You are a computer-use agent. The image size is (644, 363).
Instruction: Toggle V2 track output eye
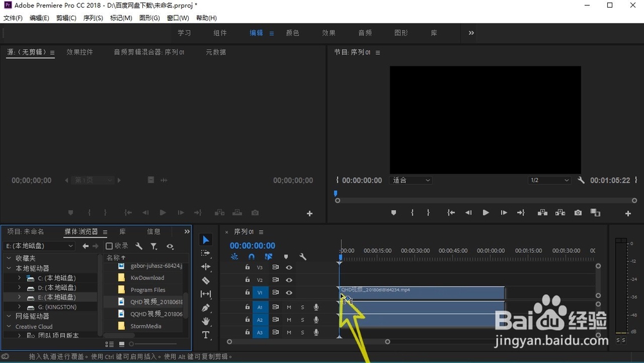(x=289, y=280)
